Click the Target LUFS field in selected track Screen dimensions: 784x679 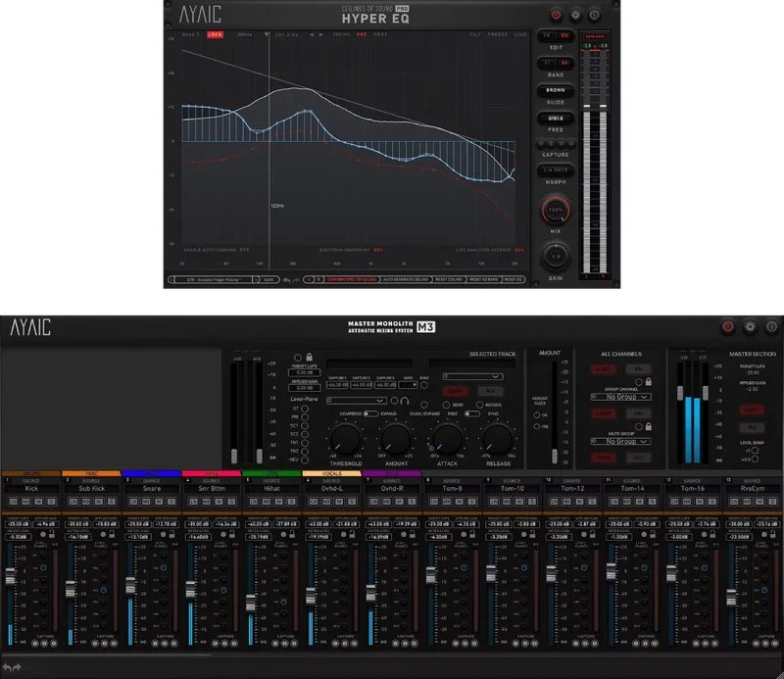pos(304,372)
